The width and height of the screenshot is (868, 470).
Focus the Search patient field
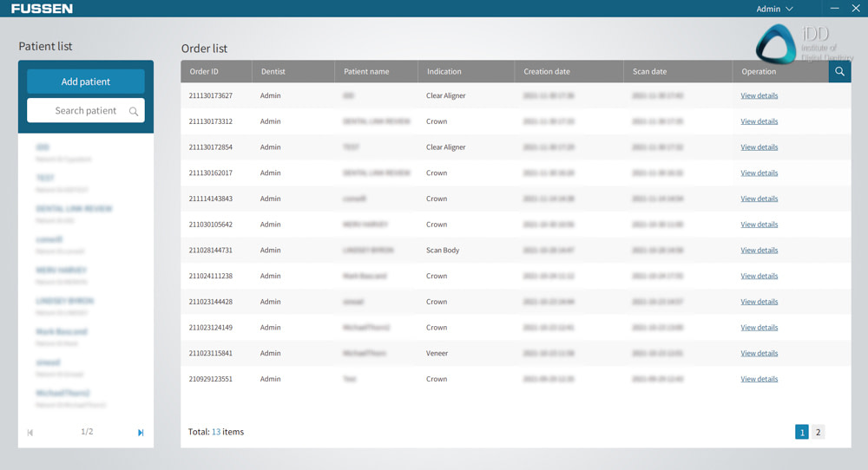click(x=86, y=111)
